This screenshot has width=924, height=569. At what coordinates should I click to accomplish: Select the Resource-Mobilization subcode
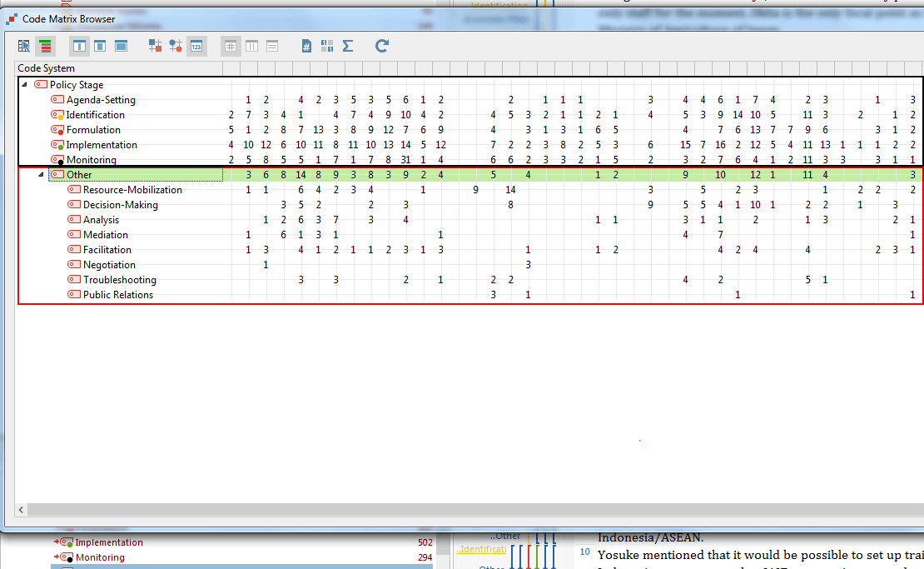(132, 190)
